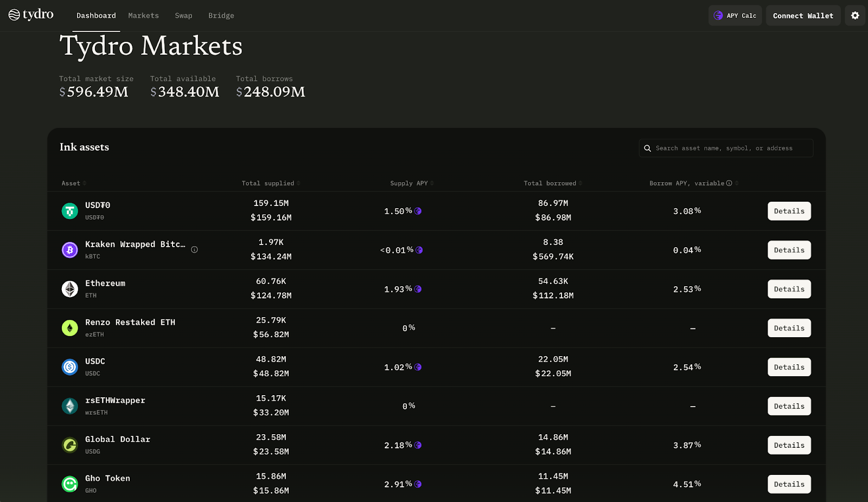Viewport: 868px width, 502px height.
Task: Click the Global Dollar token icon
Action: [x=69, y=445]
